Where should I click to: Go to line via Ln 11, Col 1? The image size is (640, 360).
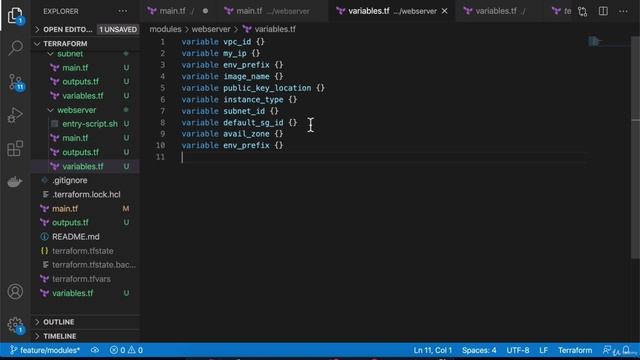(x=433, y=350)
